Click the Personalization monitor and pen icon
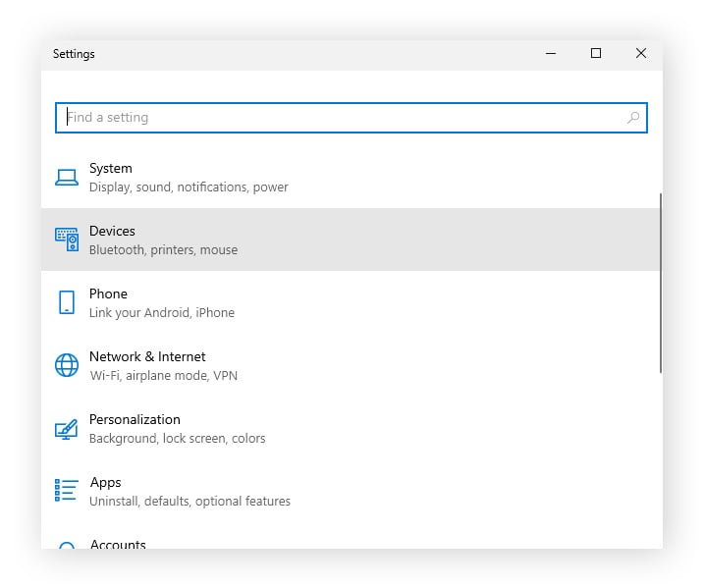Screen dimensions: 704x588 click(x=67, y=428)
